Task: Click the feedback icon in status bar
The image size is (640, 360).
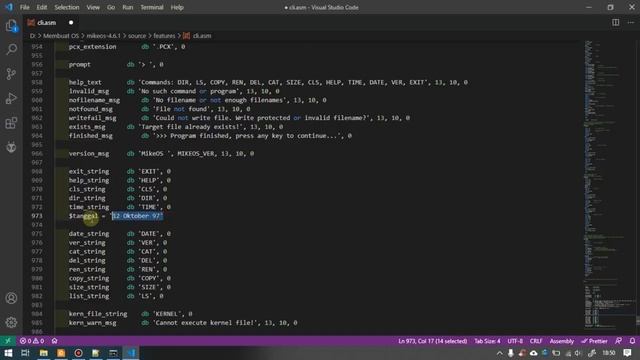Action: pyautogui.click(x=619, y=341)
